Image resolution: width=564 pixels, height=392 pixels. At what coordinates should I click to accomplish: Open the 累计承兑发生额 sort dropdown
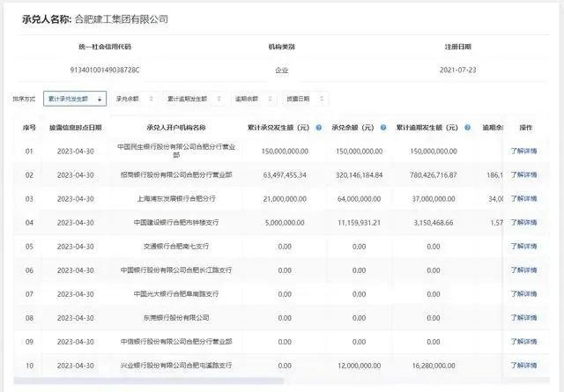75,99
